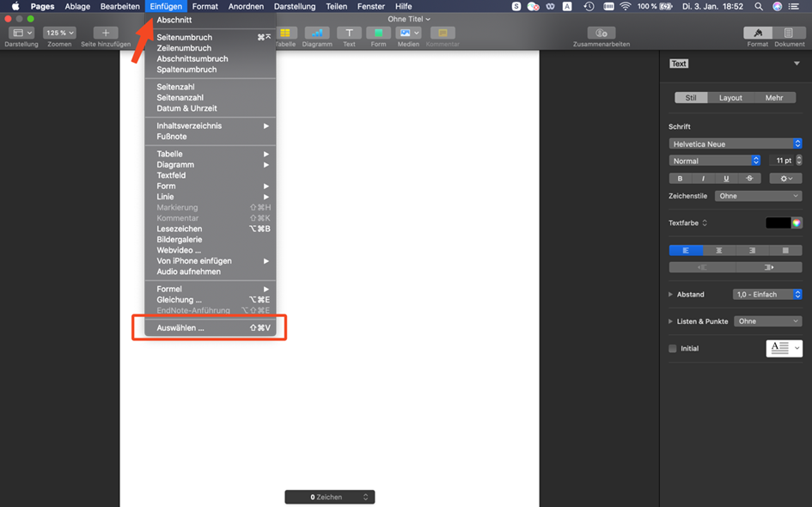Viewport: 812px width, 507px height.
Task: Add a page with Seite hinzufügen
Action: (106, 33)
